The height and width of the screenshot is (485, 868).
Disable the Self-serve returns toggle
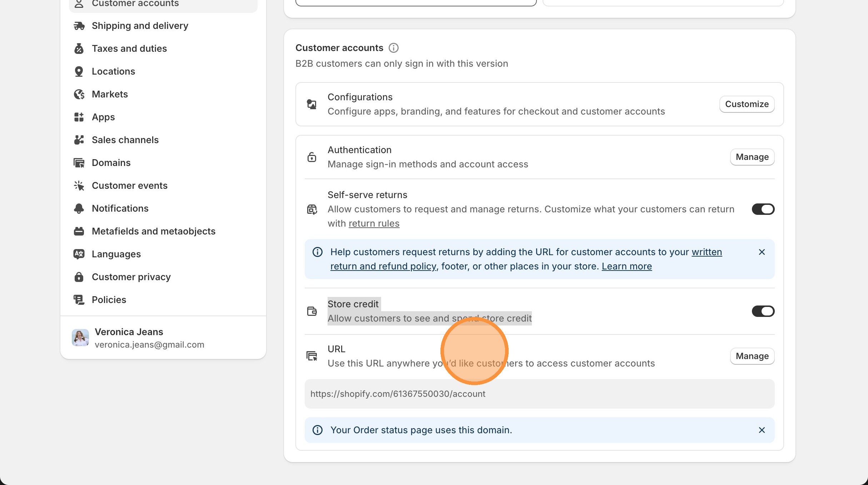coord(763,209)
